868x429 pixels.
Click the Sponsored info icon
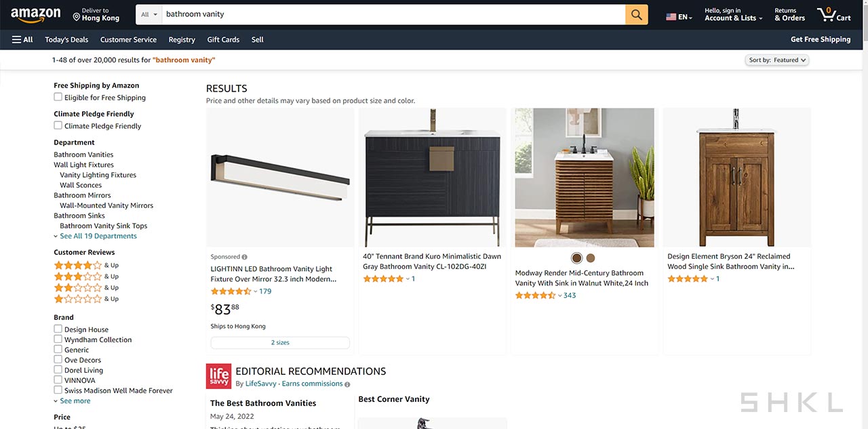pyautogui.click(x=245, y=257)
